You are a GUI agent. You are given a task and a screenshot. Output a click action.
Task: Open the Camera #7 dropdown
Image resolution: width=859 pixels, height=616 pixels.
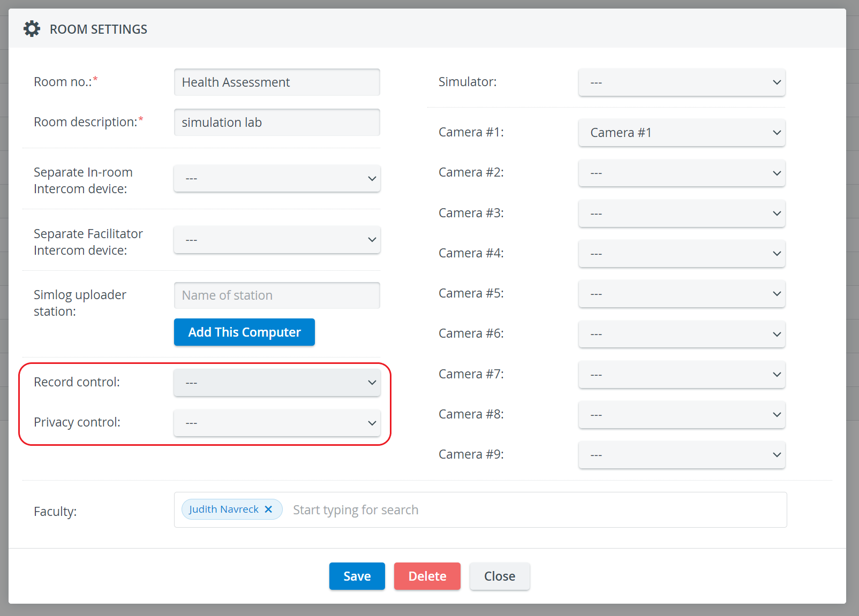click(682, 375)
